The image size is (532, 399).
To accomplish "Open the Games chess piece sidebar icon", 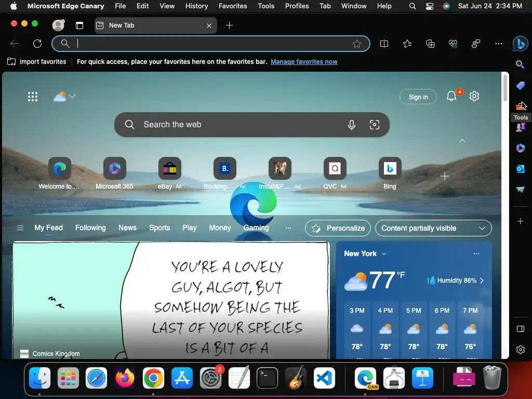I will click(521, 127).
